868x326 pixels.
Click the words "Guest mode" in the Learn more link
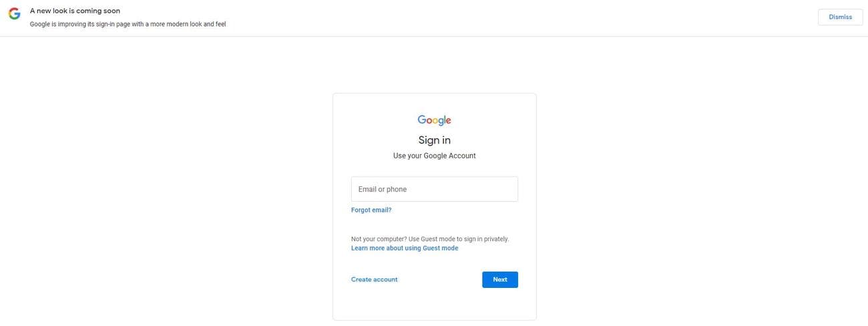click(x=440, y=248)
